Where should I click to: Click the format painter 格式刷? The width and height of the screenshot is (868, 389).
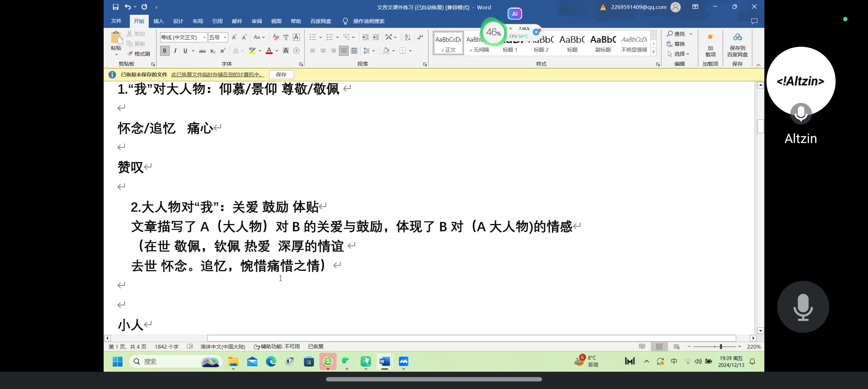(x=139, y=54)
